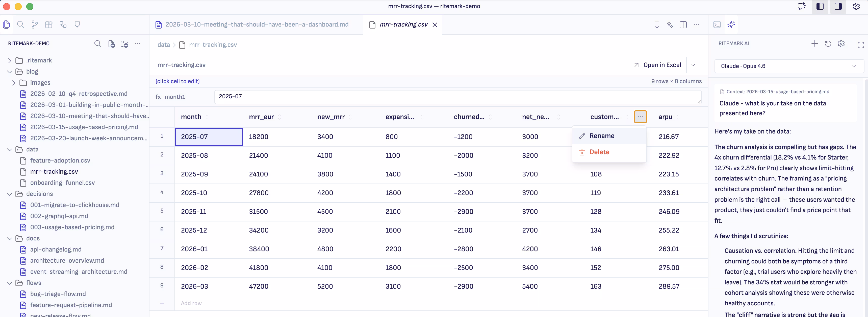Open the Search view in the activity bar
Screen dimensions: 868x317
click(x=20, y=24)
